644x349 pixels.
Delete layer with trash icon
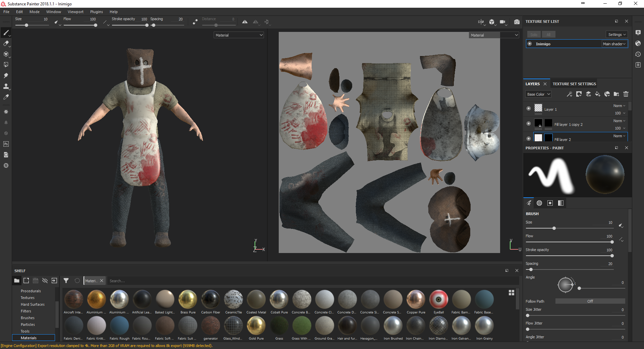[x=626, y=94]
